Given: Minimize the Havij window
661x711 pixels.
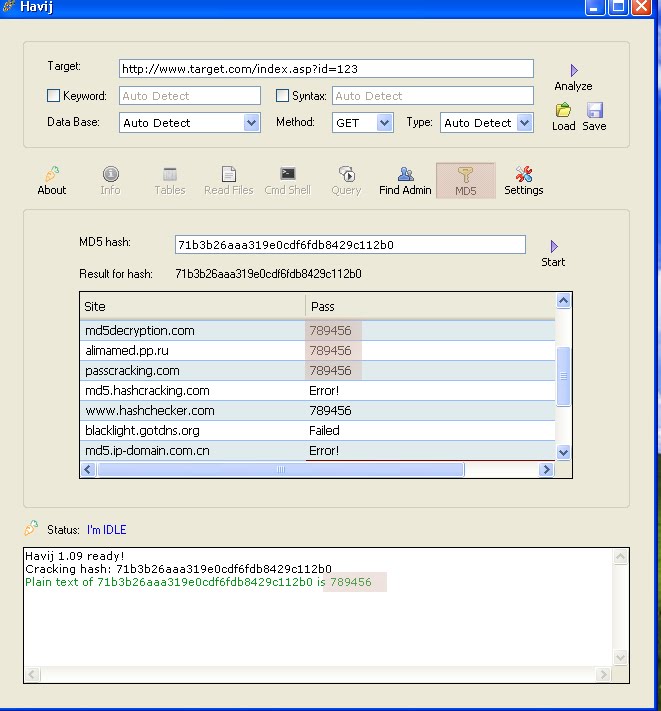Looking at the screenshot, I should pyautogui.click(x=594, y=6).
